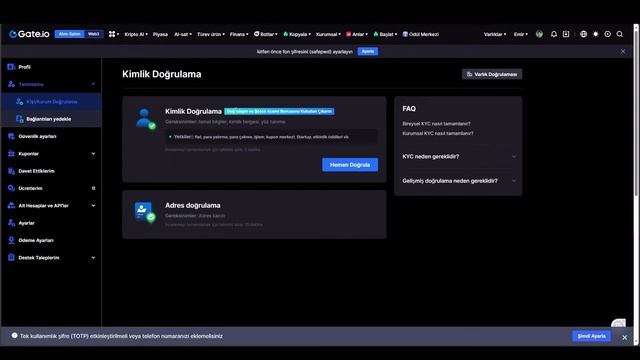The image size is (640, 360).
Task: Go to Ödül Merkezi
Action: (421, 34)
